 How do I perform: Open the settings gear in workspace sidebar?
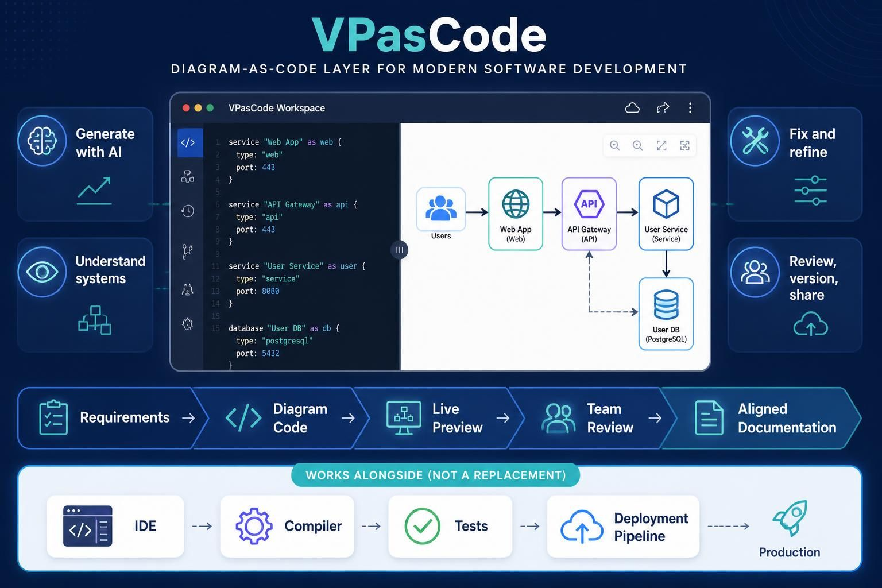188,324
